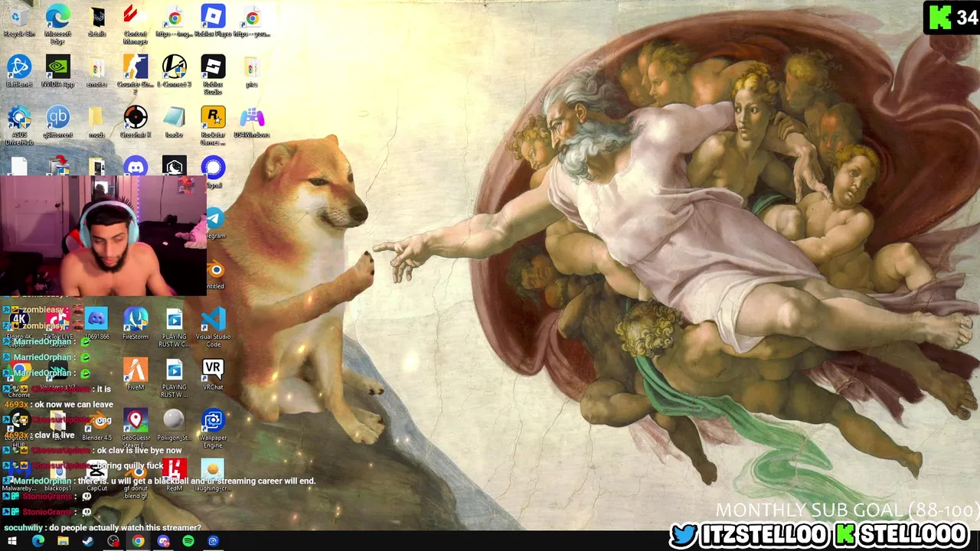Select the 'mods' folder icon
The height and width of the screenshot is (551, 980).
point(97,122)
